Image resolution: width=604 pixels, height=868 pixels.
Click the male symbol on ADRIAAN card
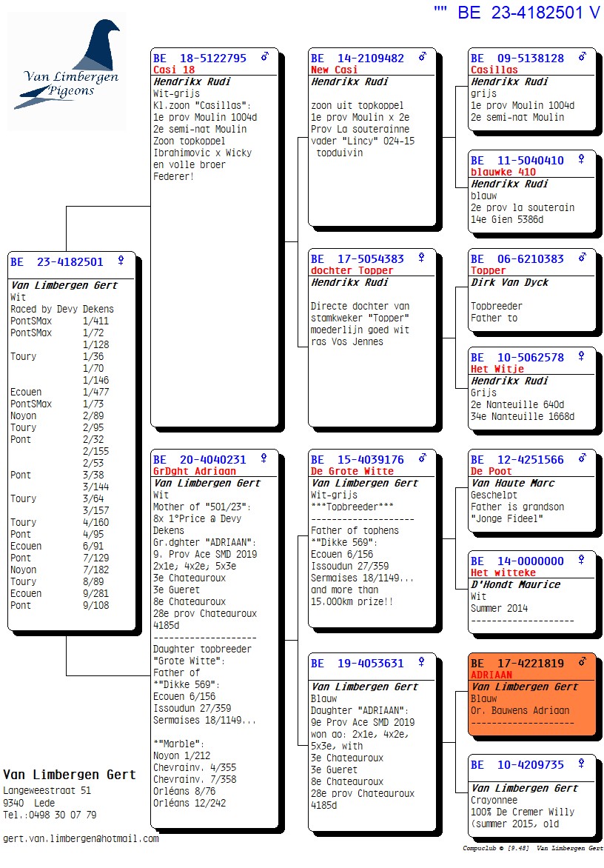583,661
